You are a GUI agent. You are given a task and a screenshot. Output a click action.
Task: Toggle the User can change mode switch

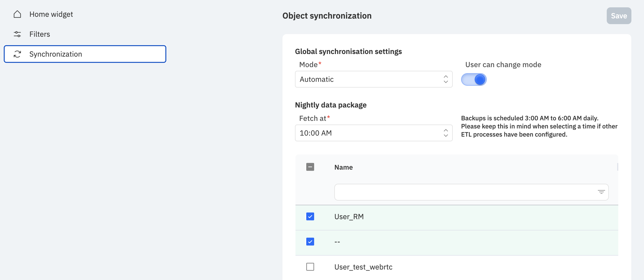point(474,79)
